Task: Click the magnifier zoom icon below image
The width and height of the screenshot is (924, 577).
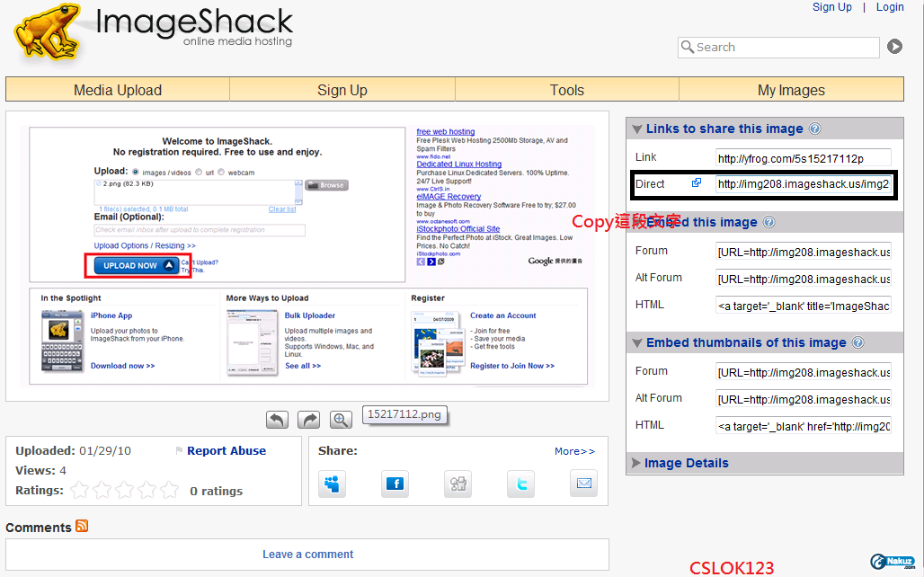Action: coord(341,420)
